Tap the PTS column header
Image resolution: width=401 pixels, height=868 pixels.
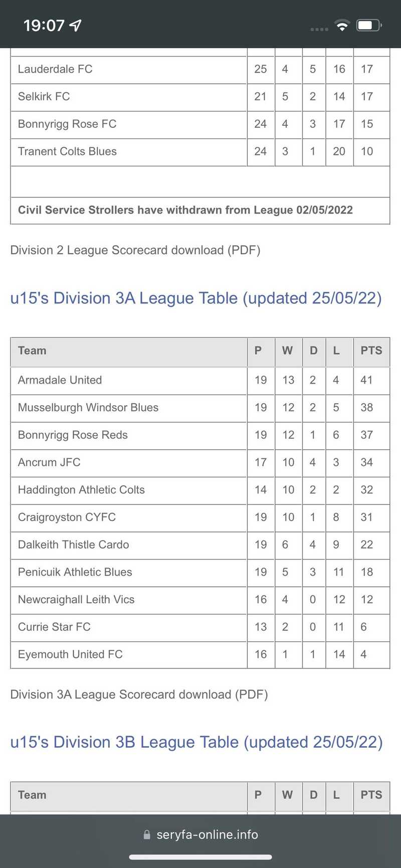point(371,351)
